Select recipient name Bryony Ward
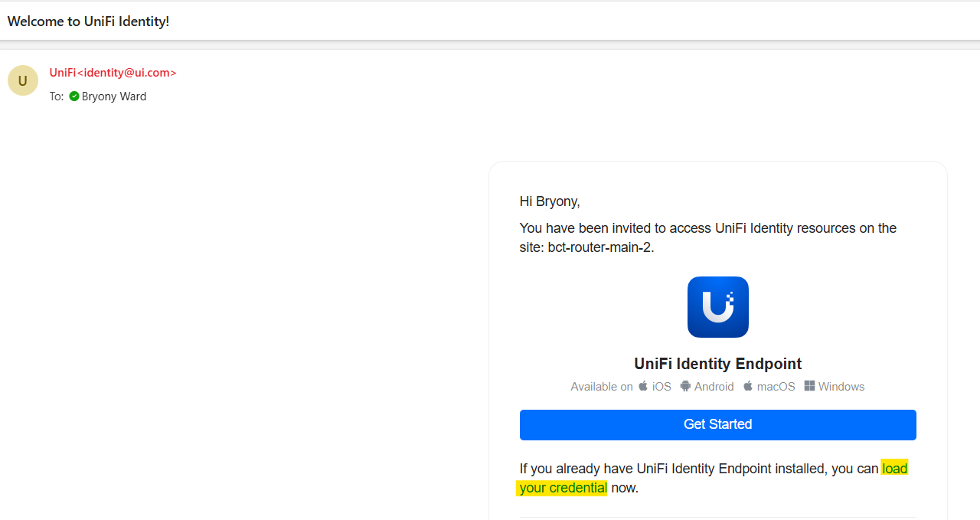 coord(114,96)
